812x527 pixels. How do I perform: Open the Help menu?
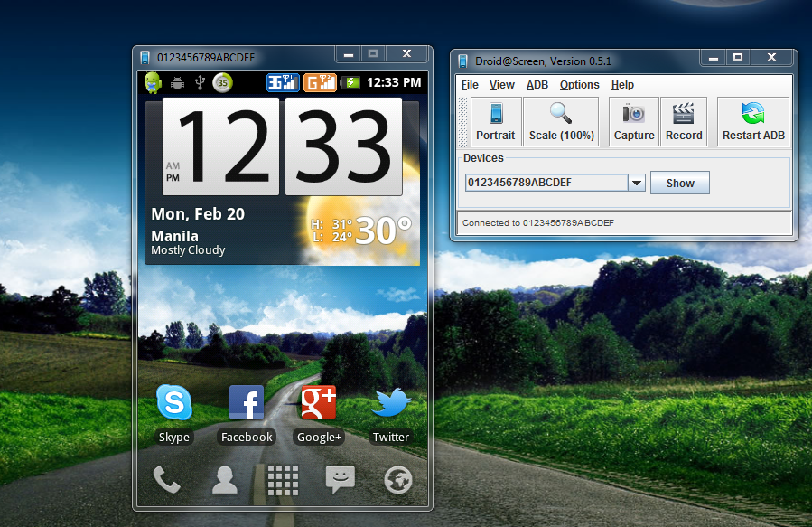click(622, 85)
